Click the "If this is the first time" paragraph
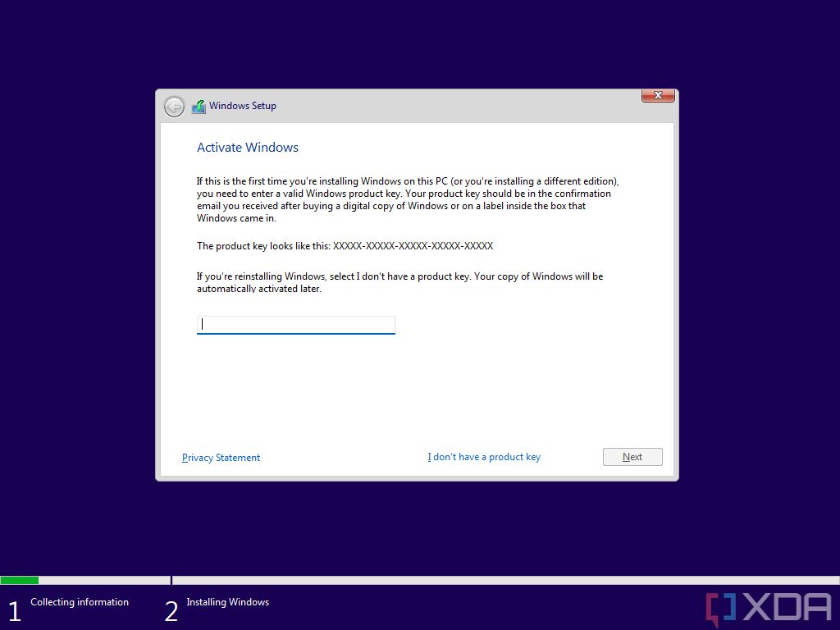 pos(408,199)
